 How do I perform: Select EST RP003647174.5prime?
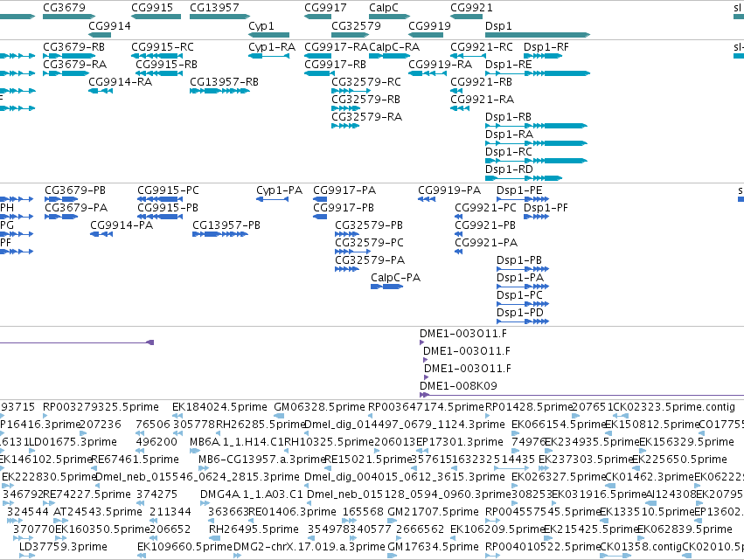coord(426,407)
